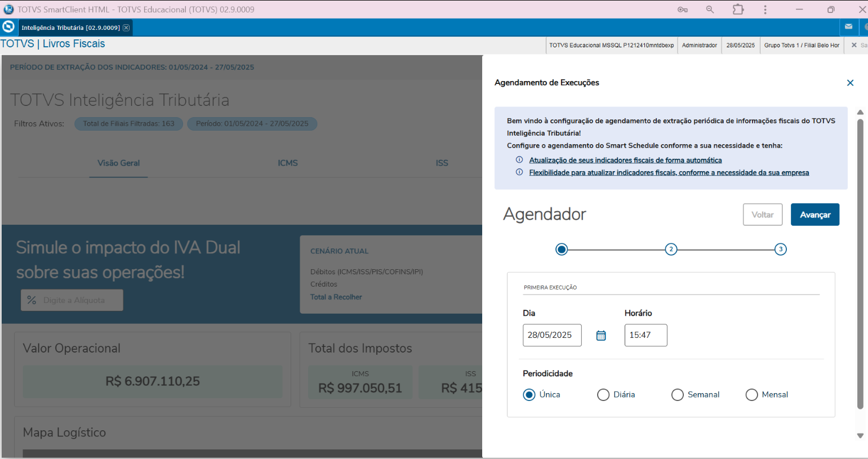Click the 'Período: 01/05/2024 - 27/05/2025' filter chip
Screen dimensions: 868x459
tap(252, 124)
